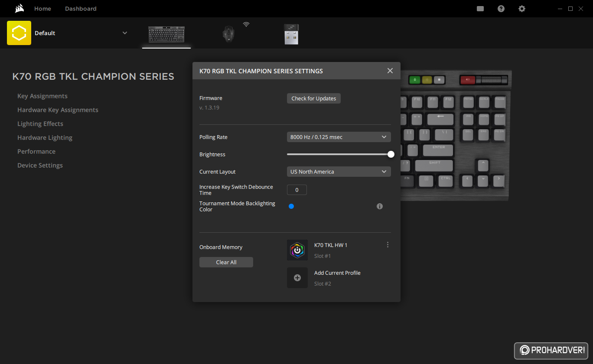Open iCUE settings gear icon
Image resolution: width=593 pixels, height=364 pixels.
(x=522, y=9)
